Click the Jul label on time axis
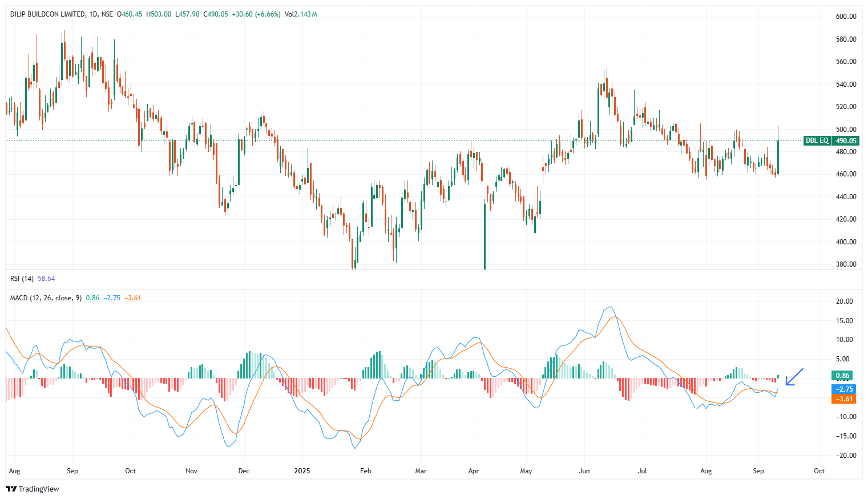The width and height of the screenshot is (868, 499). 643,471
